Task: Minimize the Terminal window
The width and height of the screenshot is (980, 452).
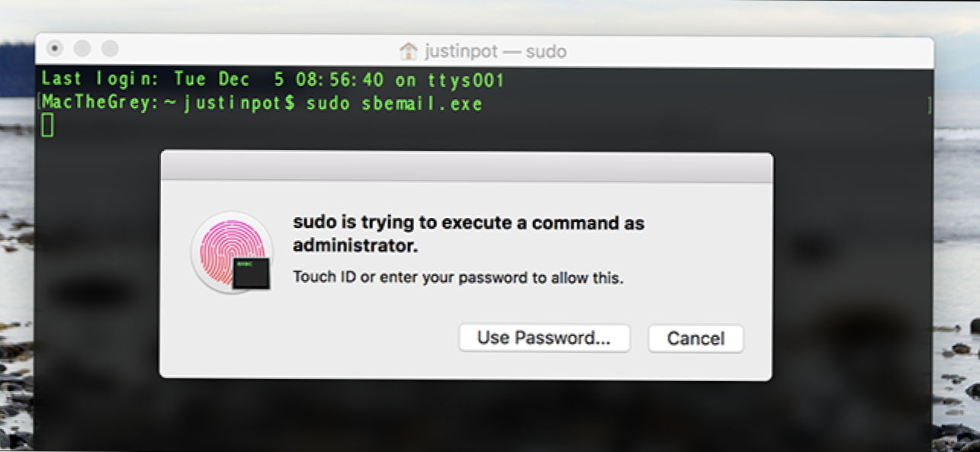Action: [82, 49]
